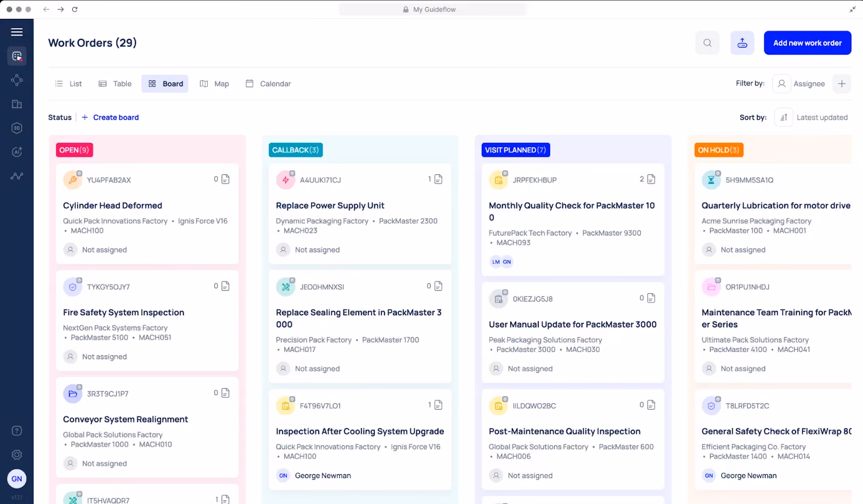The image size is (863, 504).
Task: Click Add new work order button
Action: point(807,43)
